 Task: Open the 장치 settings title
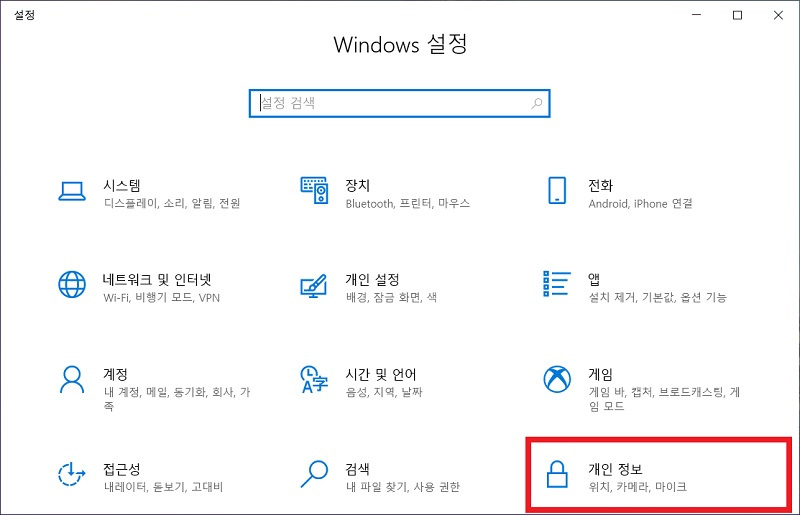pyautogui.click(x=357, y=185)
